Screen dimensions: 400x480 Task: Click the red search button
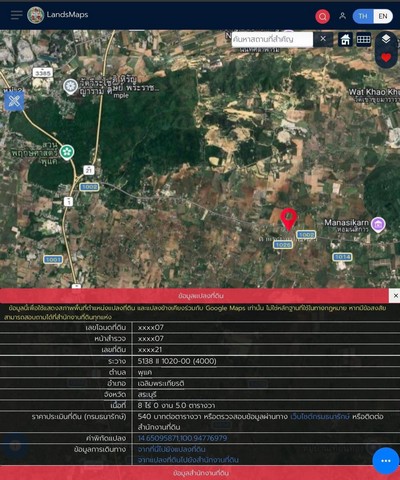[x=323, y=16]
